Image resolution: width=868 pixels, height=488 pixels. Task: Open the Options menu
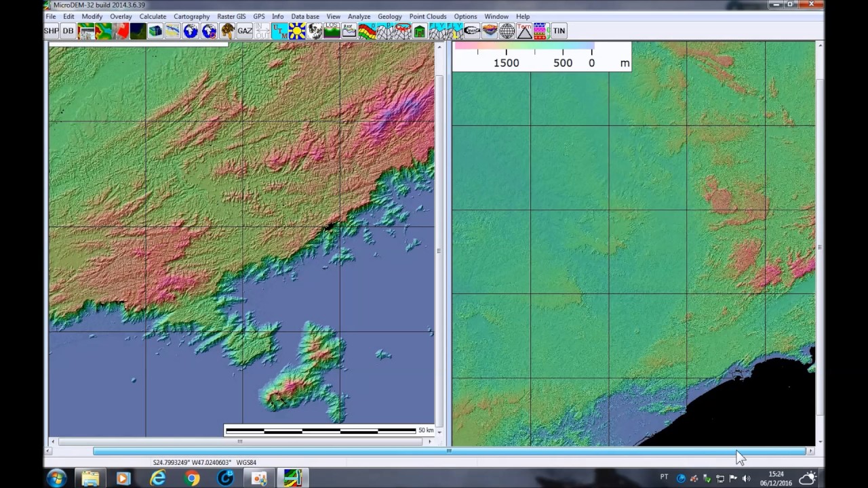click(465, 16)
